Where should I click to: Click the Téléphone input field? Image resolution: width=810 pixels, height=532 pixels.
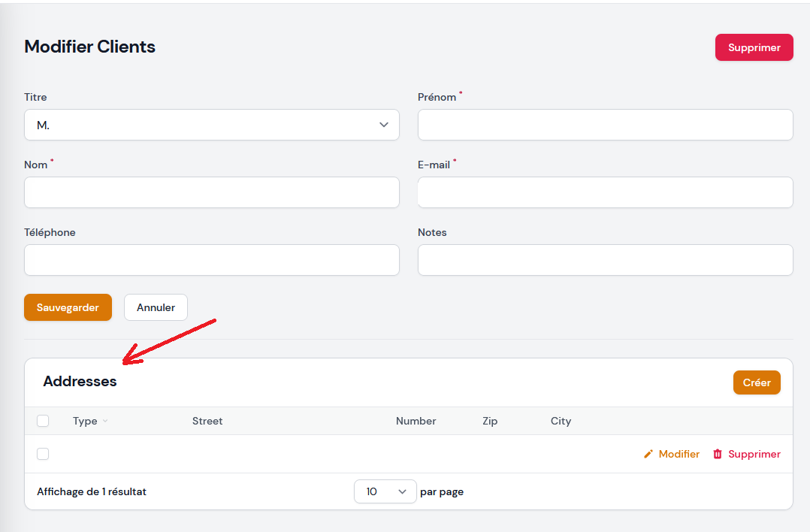pos(211,260)
